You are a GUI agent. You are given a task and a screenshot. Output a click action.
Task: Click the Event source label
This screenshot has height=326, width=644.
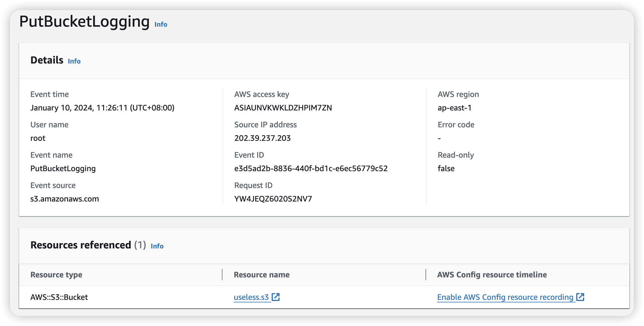tap(53, 185)
